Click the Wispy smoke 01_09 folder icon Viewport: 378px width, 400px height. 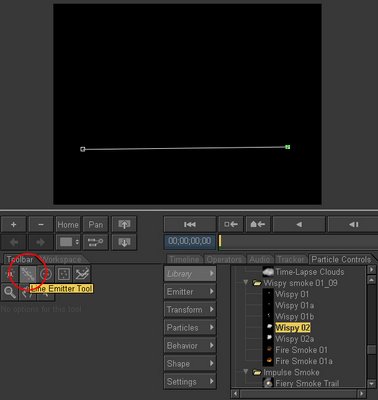pos(257,283)
